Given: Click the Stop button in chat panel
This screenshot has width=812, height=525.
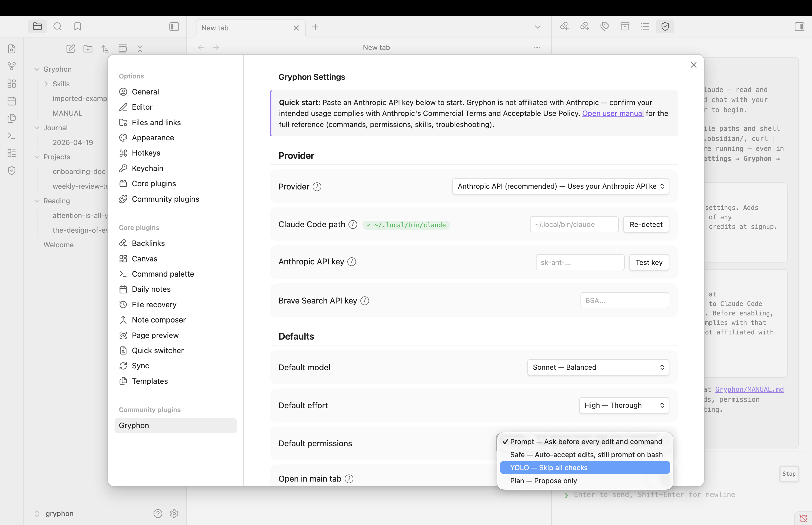Looking at the screenshot, I should [789, 473].
